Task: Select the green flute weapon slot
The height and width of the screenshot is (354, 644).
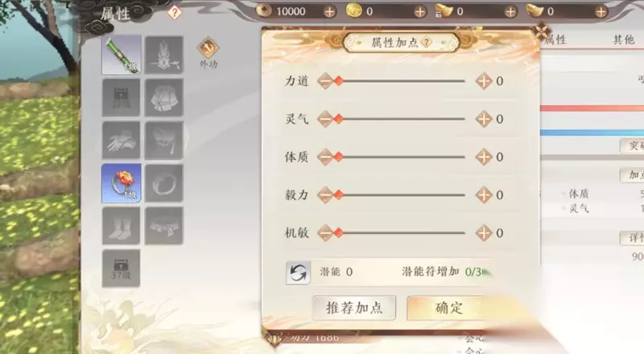Action: pyautogui.click(x=122, y=55)
